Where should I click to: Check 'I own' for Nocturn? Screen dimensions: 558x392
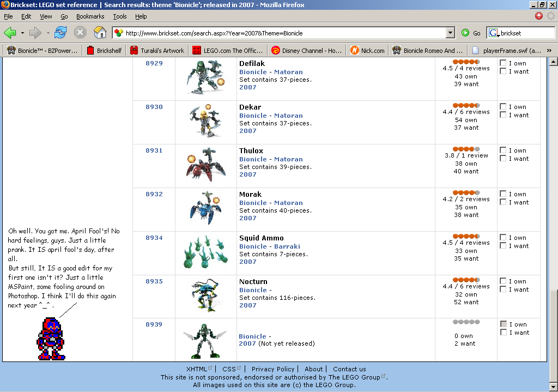pyautogui.click(x=503, y=281)
